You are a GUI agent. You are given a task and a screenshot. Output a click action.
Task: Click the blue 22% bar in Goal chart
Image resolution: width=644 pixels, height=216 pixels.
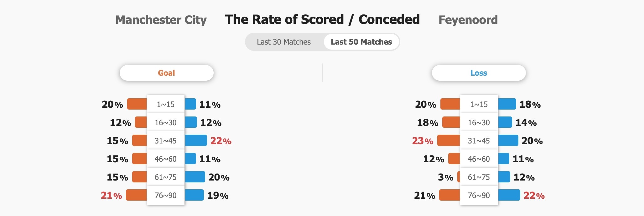tap(196, 140)
